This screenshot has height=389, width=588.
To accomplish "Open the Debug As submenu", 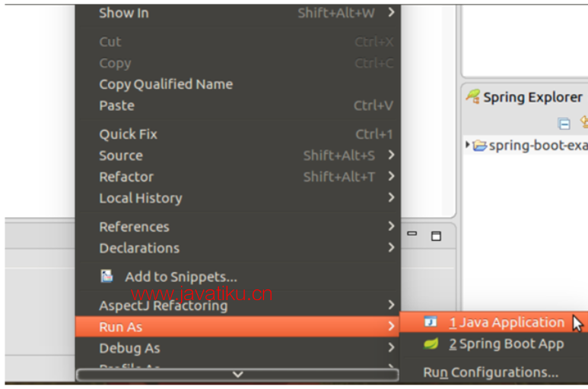I will (x=238, y=348).
